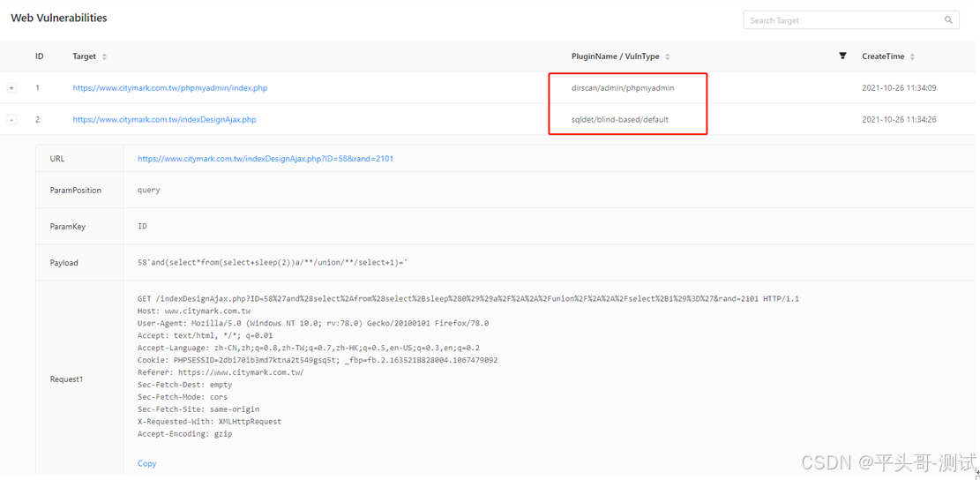Select the sleep(2) payload text

tap(273, 263)
